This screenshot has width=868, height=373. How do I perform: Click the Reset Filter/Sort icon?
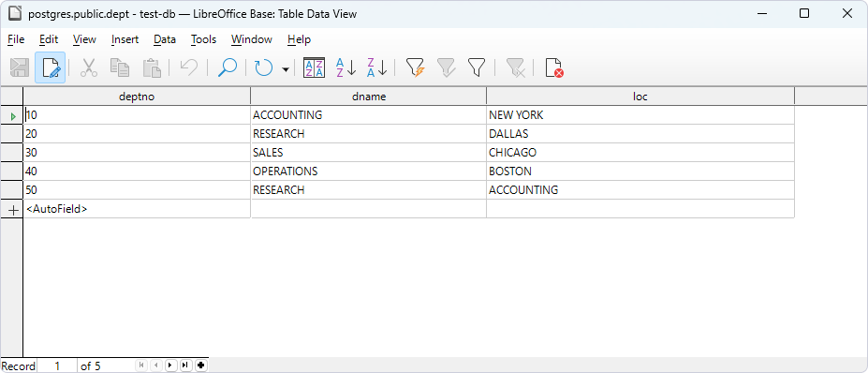(515, 67)
